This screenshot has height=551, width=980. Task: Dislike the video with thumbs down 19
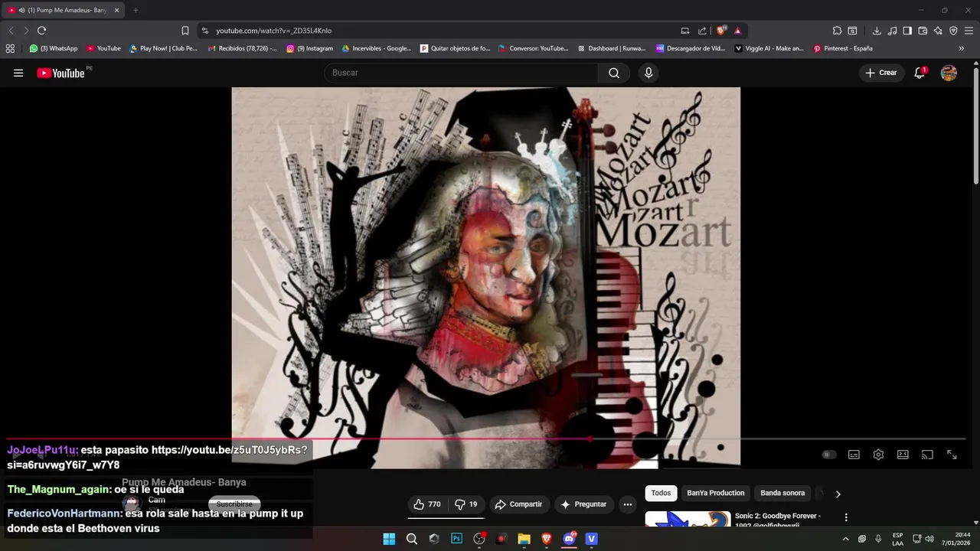pyautogui.click(x=466, y=504)
